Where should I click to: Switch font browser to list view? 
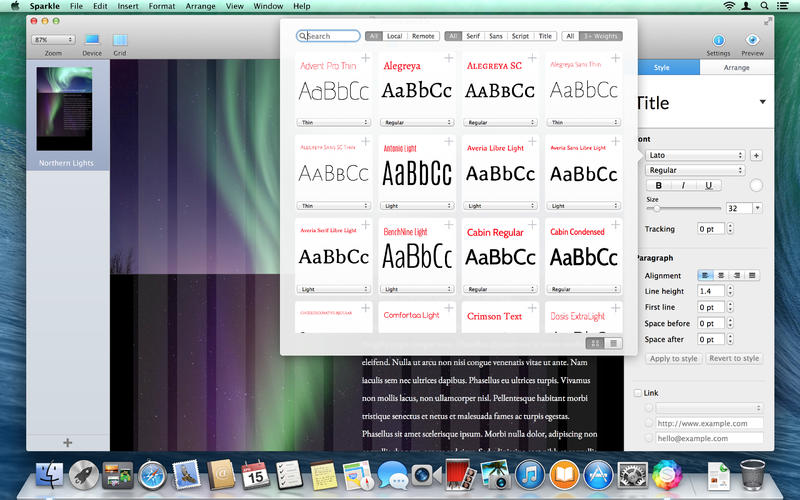(x=613, y=343)
